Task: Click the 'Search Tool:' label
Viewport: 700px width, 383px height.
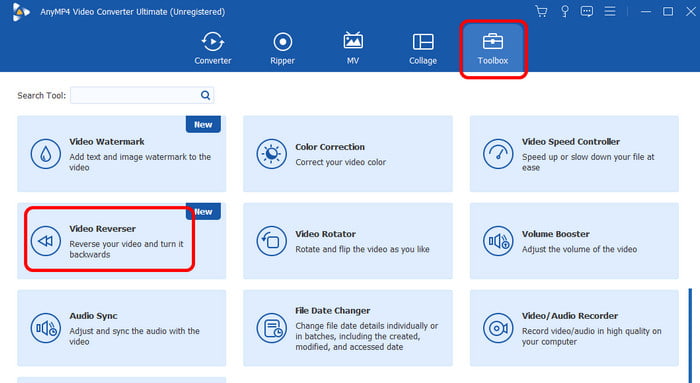Action: pyautogui.click(x=42, y=96)
